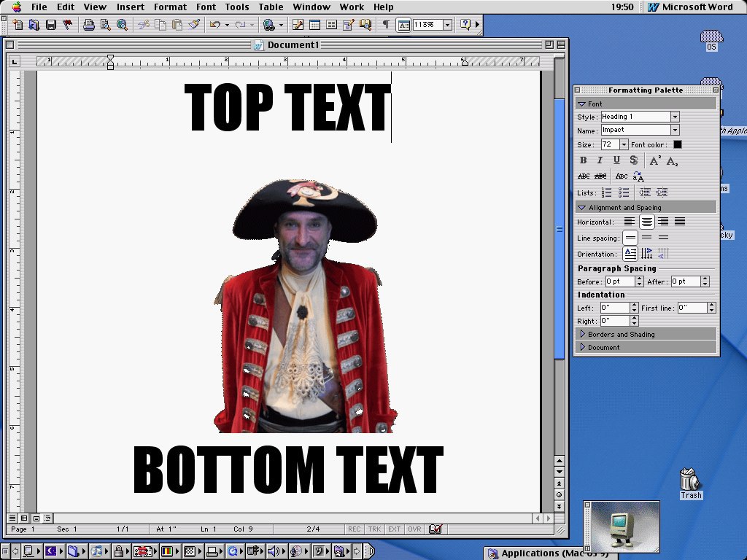Click the Save floppy disk icon

(51, 25)
